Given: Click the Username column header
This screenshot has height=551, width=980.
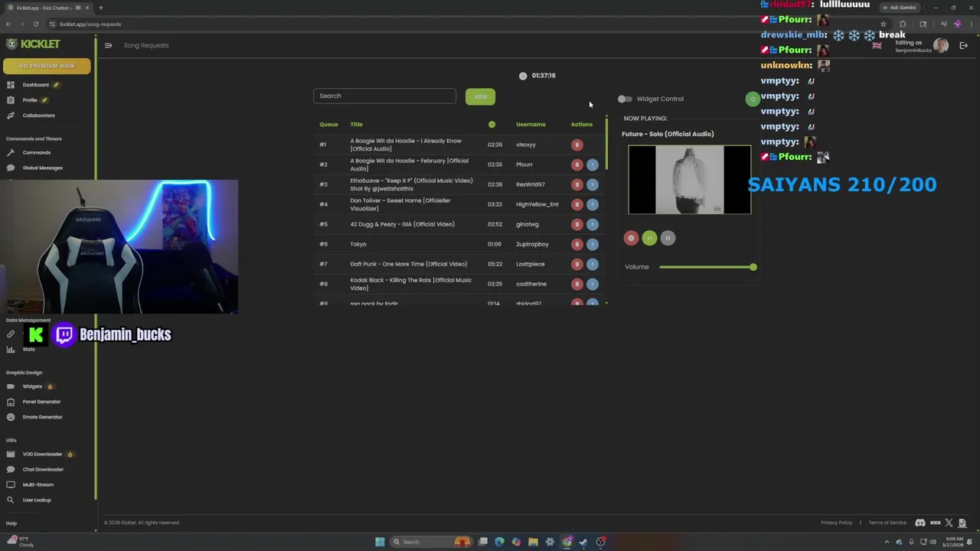Looking at the screenshot, I should pos(531,124).
